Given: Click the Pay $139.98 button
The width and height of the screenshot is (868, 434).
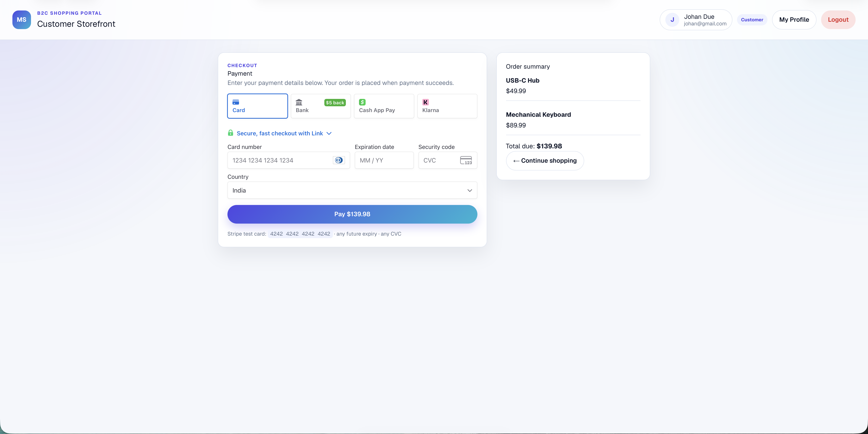Looking at the screenshot, I should tap(352, 214).
